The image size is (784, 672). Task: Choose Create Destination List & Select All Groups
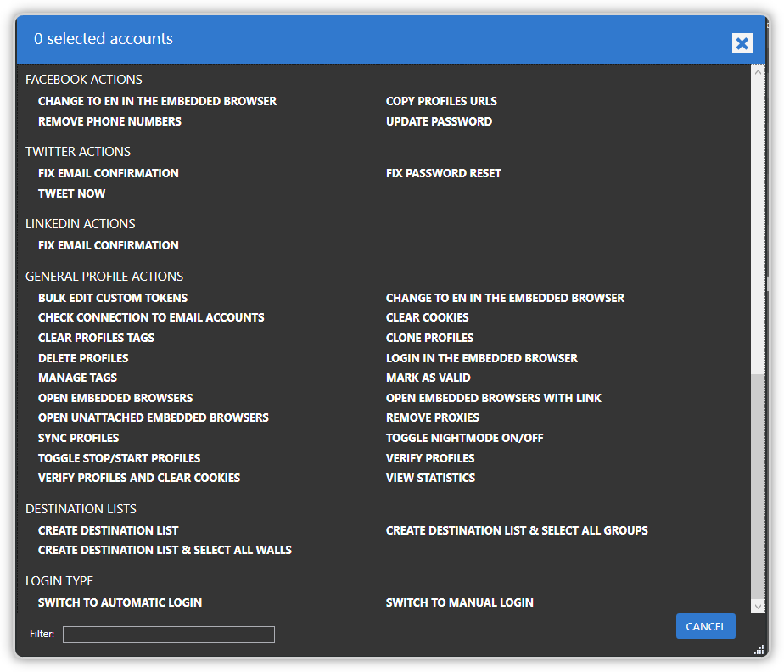coord(517,530)
